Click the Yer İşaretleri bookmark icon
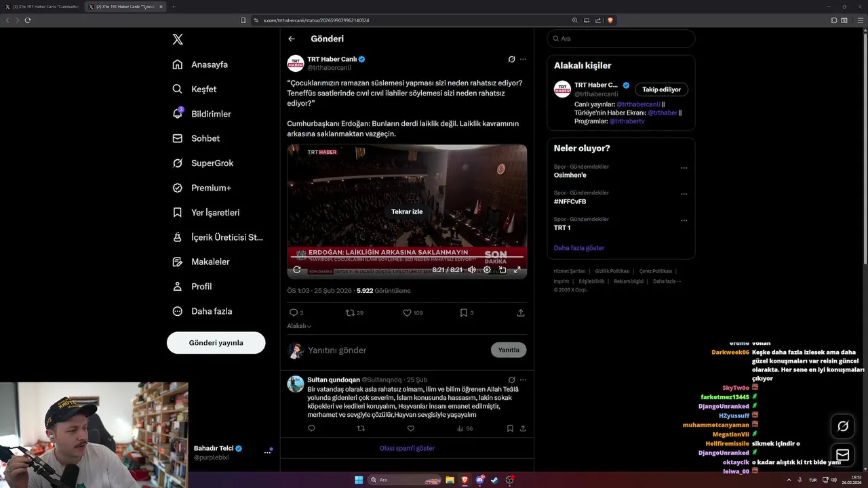The width and height of the screenshot is (868, 488). (177, 212)
